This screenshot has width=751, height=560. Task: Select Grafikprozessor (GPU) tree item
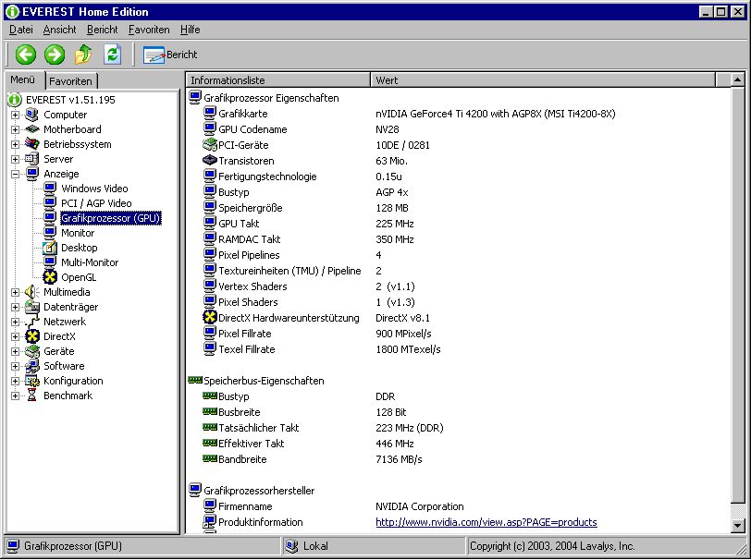coord(111,218)
